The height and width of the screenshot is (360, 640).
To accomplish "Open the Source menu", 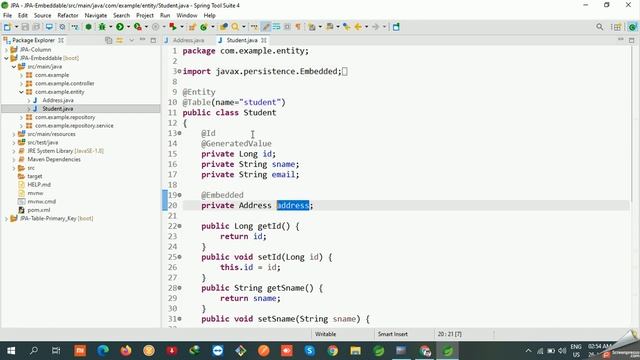I will point(42,15).
